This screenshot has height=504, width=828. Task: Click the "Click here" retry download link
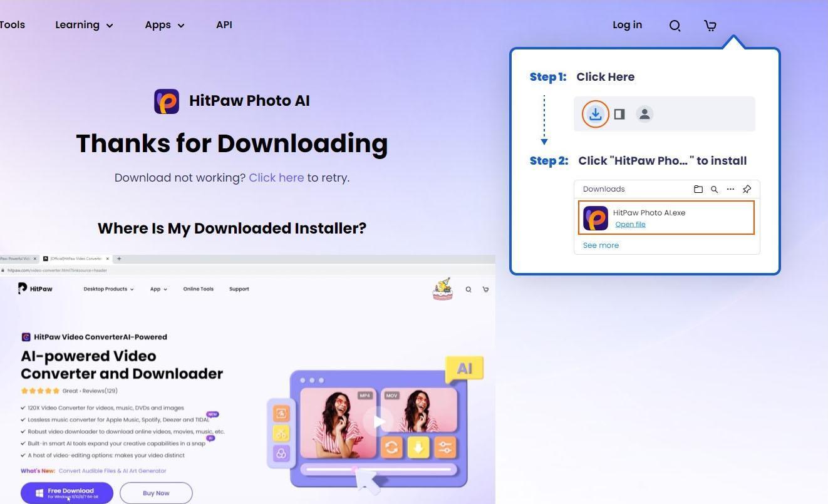click(276, 178)
